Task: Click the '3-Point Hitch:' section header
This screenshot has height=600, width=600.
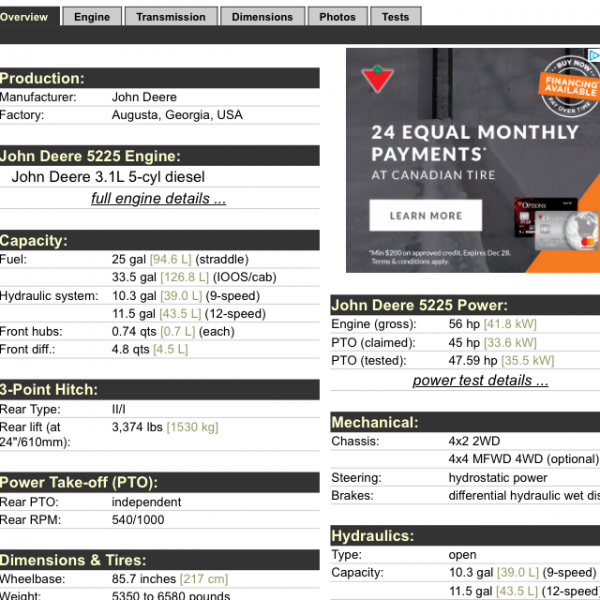Action: pos(160,390)
